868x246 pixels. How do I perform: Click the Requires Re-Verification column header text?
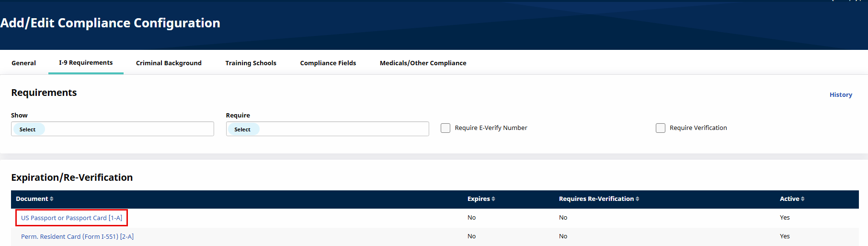click(596, 199)
